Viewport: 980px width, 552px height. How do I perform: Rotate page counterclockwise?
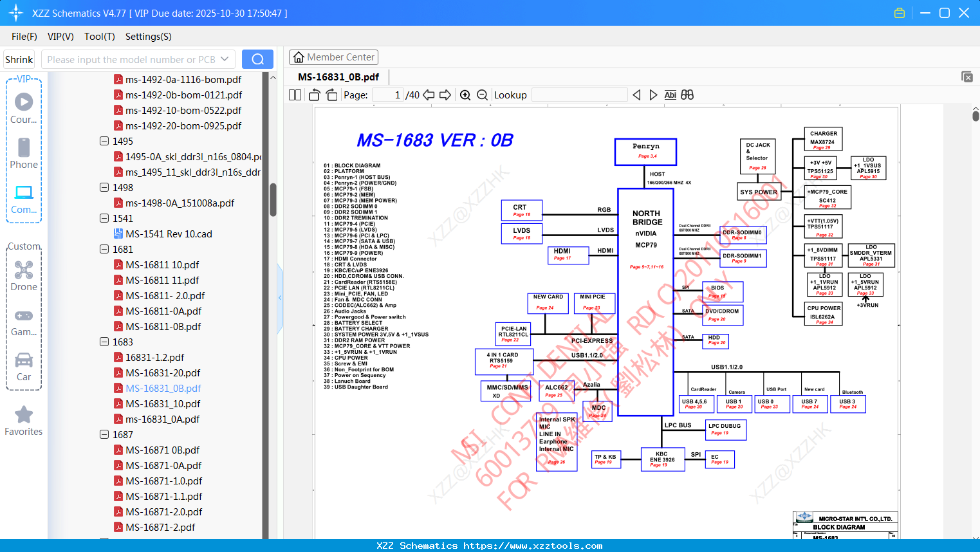pyautogui.click(x=315, y=95)
